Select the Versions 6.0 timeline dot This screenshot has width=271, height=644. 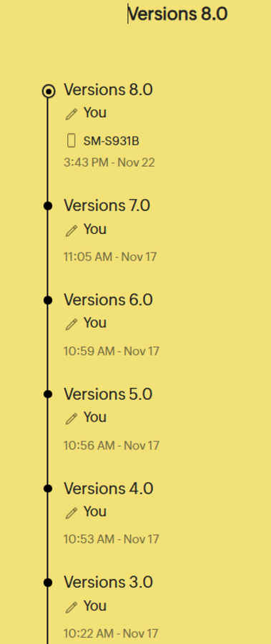pos(48,301)
